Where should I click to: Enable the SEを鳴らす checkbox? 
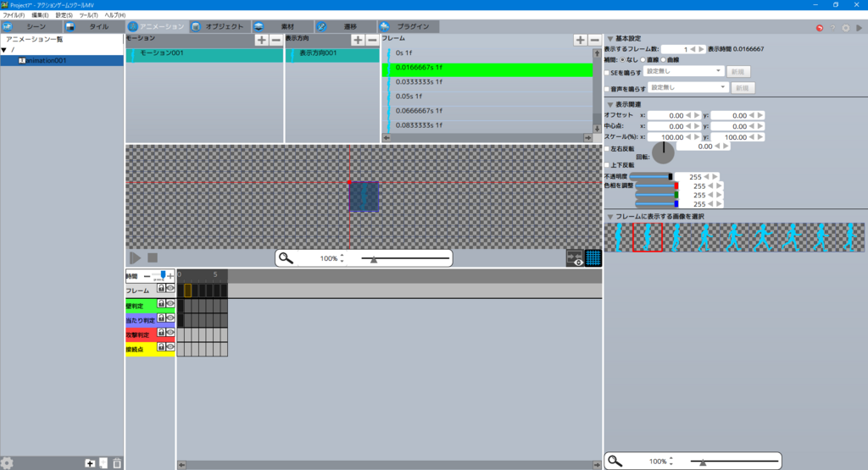tap(607, 73)
